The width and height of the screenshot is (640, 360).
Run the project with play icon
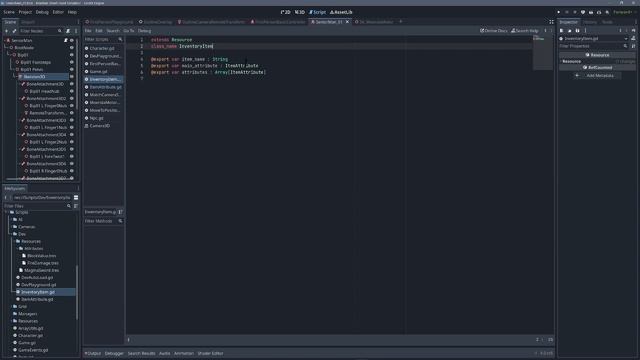coord(558,12)
